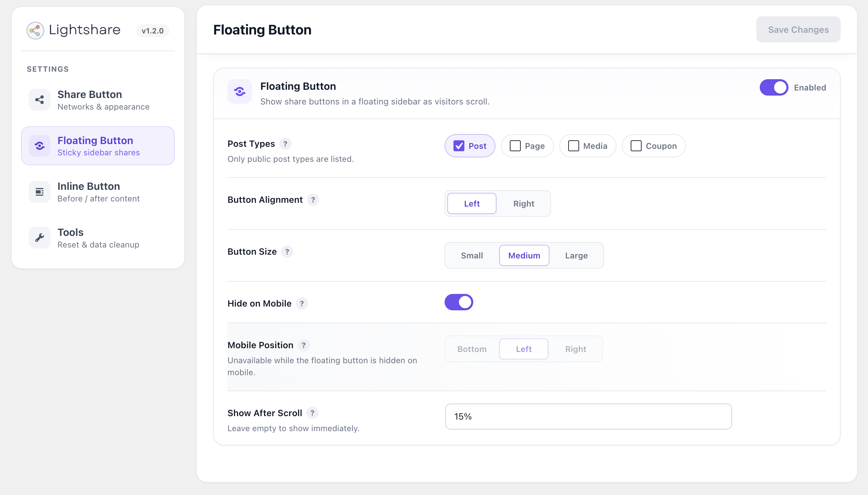Click the Show After Scroll input field
The height and width of the screenshot is (495, 868).
click(x=588, y=416)
